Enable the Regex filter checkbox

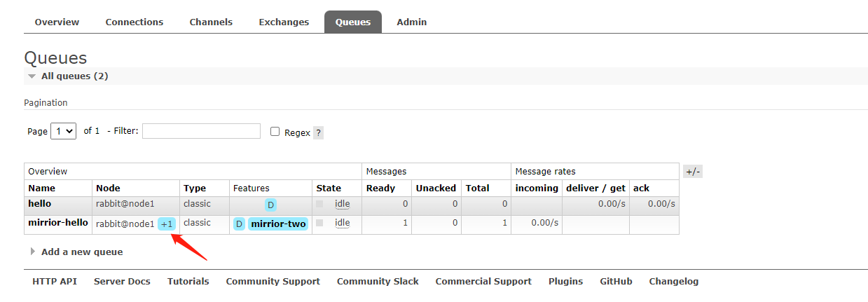coord(275,132)
